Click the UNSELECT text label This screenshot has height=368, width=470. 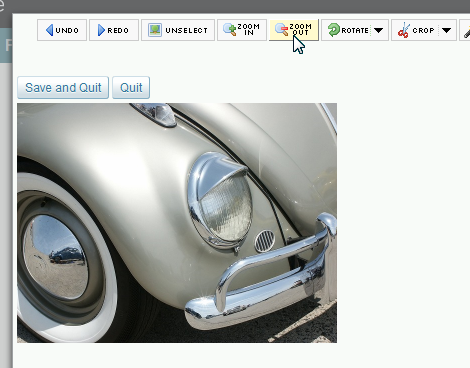coord(187,30)
